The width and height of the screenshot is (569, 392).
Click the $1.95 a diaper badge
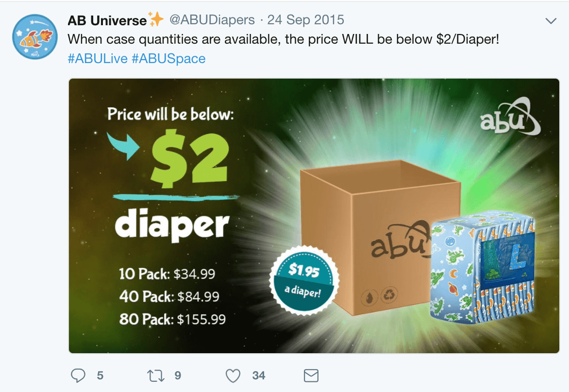click(304, 281)
